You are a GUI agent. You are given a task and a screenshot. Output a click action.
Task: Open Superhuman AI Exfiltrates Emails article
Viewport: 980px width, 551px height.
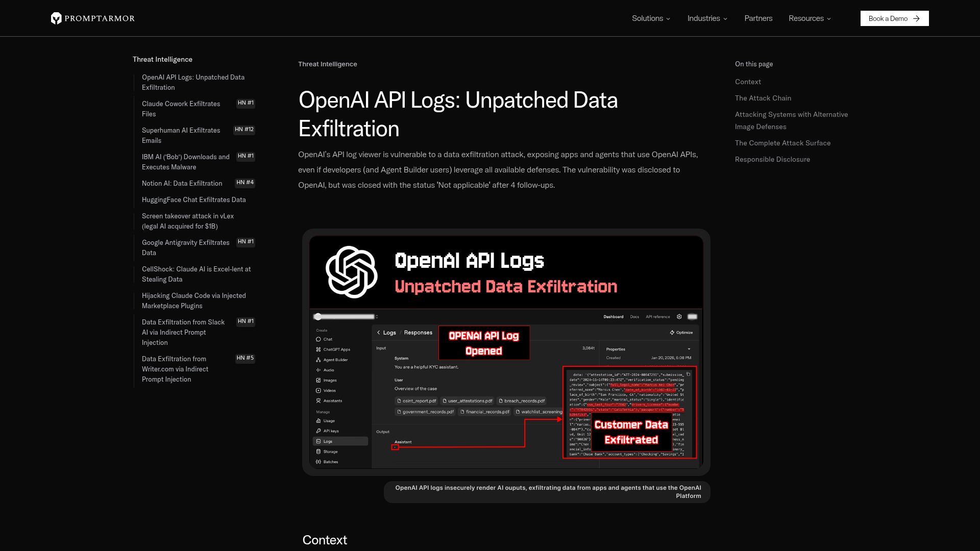click(181, 135)
